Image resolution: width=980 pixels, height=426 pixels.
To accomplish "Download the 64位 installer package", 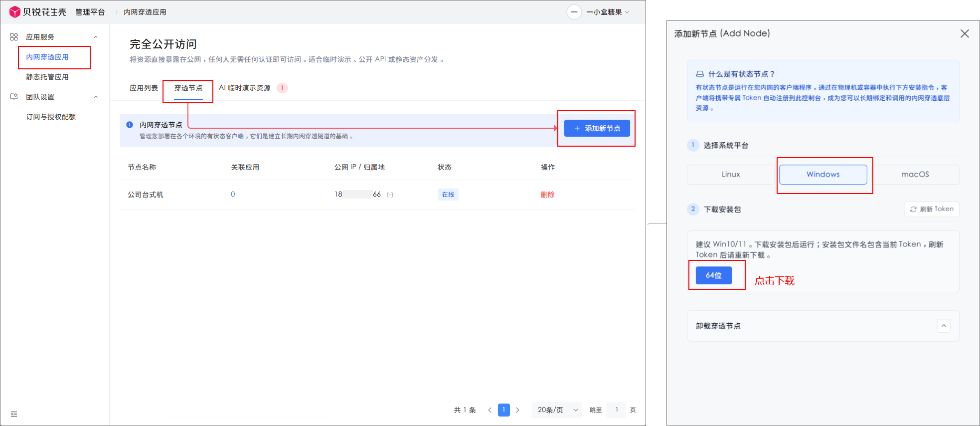I will pyautogui.click(x=714, y=275).
